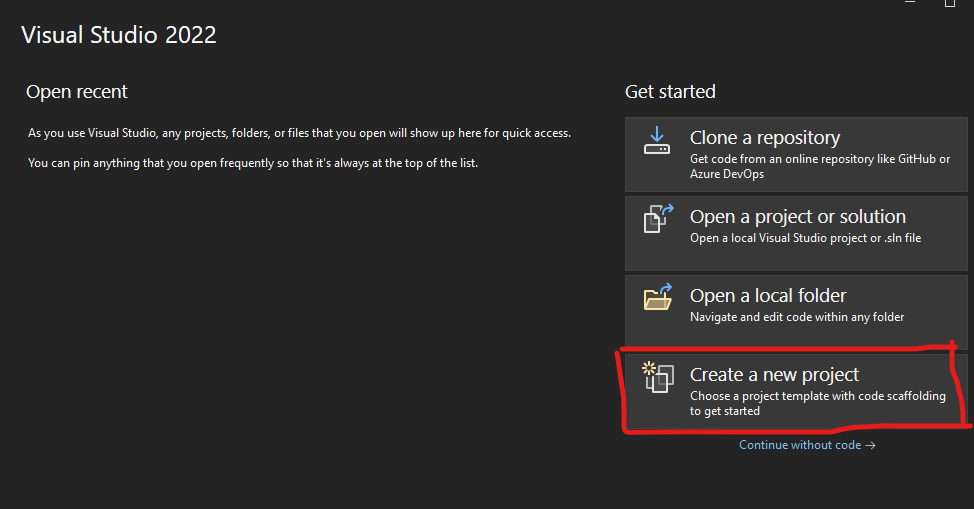
Task: Select Open a local folder
Action: pos(796,312)
